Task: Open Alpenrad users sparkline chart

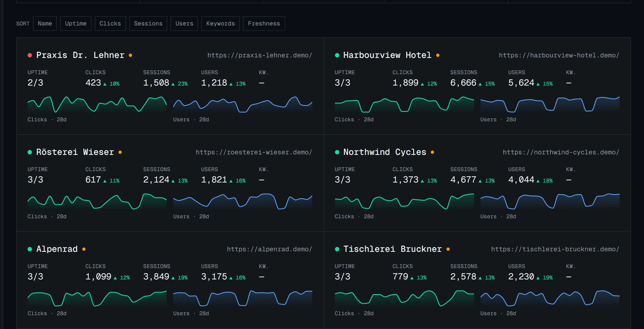Action: click(x=243, y=298)
